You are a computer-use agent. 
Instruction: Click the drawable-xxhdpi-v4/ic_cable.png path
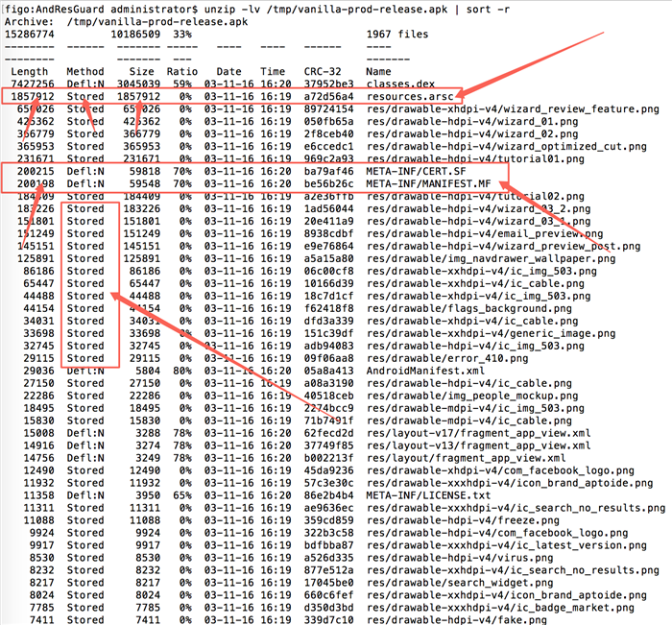coord(475,283)
